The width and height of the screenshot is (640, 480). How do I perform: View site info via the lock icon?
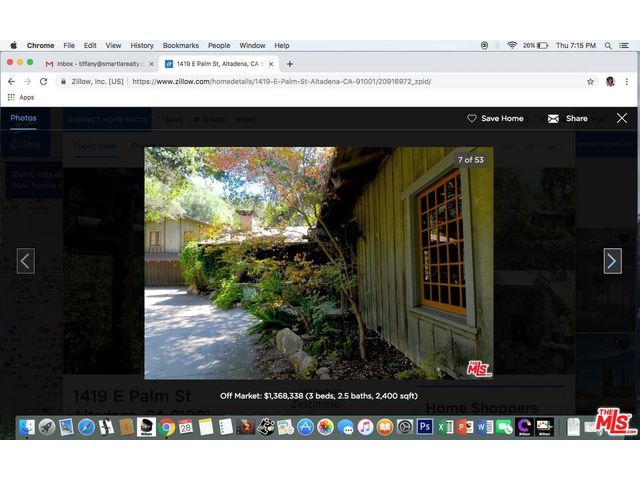click(63, 82)
